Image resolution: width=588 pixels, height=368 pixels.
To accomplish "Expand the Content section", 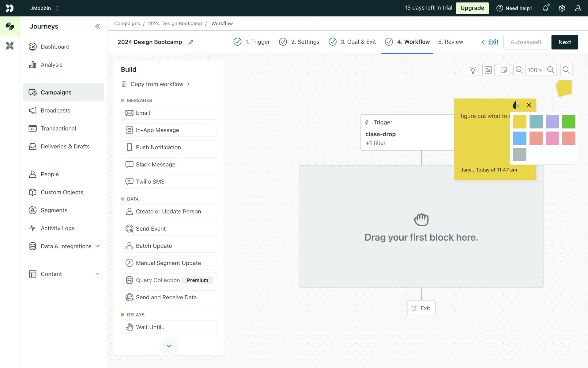I will point(97,274).
